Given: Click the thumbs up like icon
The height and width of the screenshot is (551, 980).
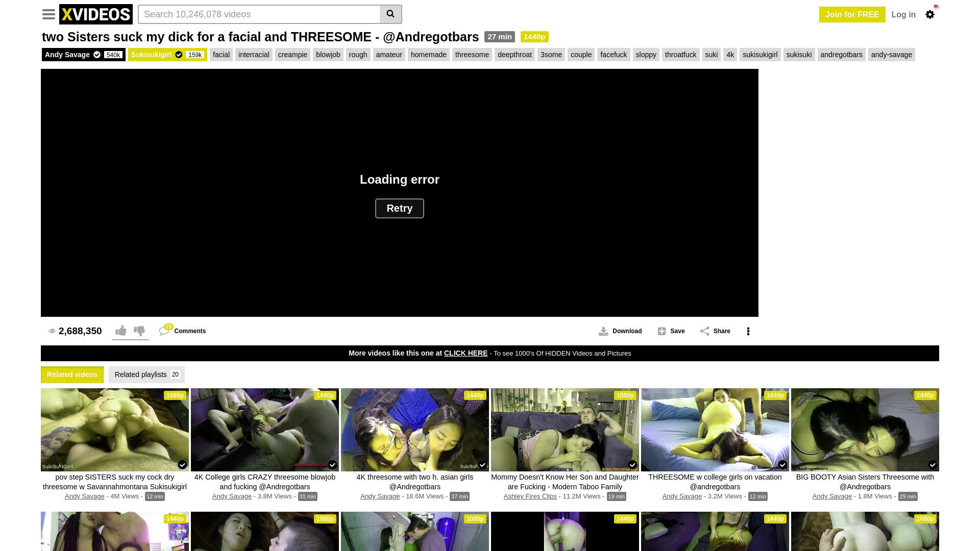Looking at the screenshot, I should click(121, 331).
